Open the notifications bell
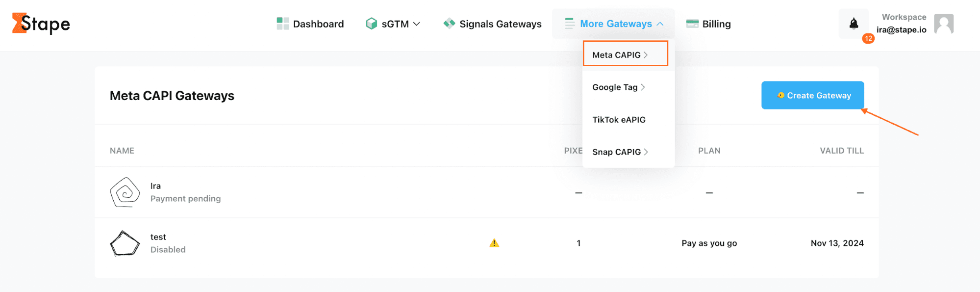Viewport: 980px width, 292px height. pyautogui.click(x=854, y=24)
